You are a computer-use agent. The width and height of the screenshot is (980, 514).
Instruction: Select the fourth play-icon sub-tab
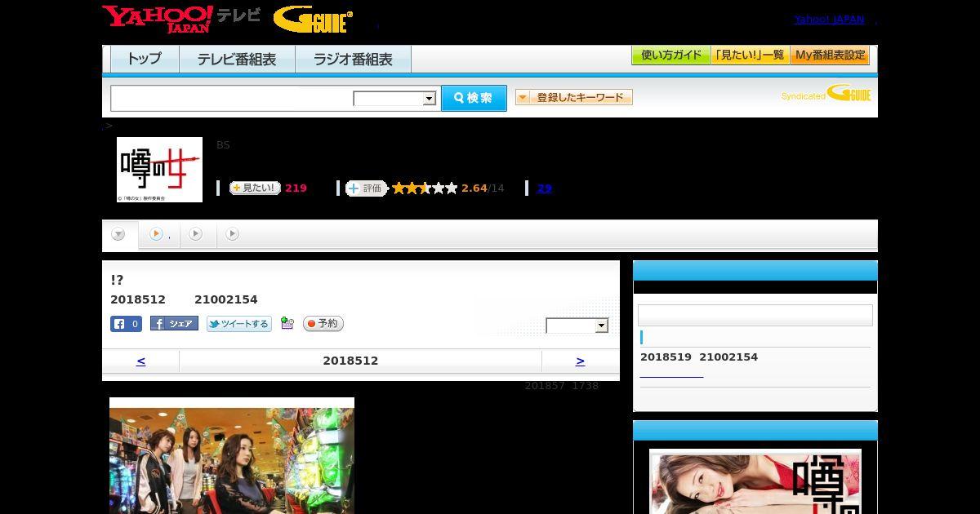232,234
